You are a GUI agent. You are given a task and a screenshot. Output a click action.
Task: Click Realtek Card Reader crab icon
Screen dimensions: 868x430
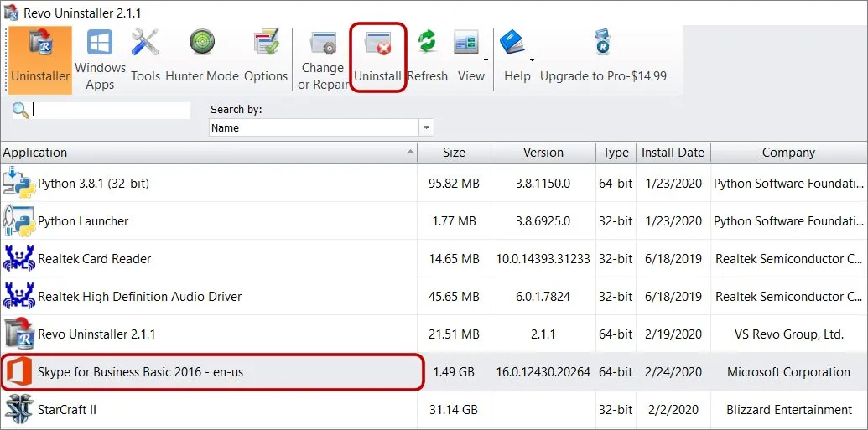click(x=18, y=258)
